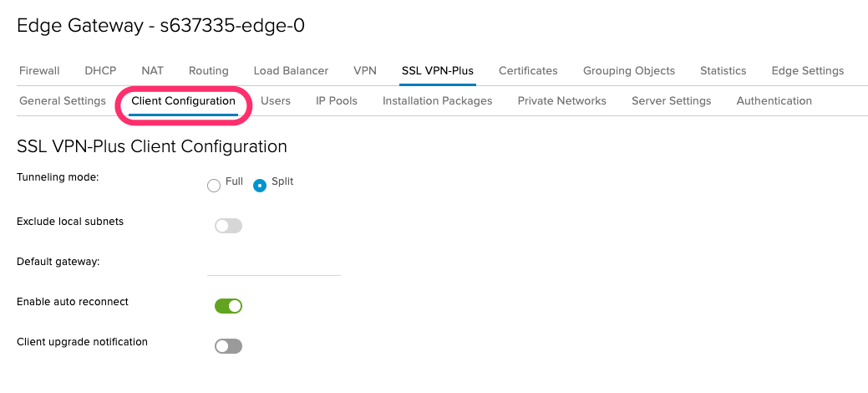Image resolution: width=868 pixels, height=393 pixels.
Task: Open the Edge Settings tab
Action: [x=808, y=71]
